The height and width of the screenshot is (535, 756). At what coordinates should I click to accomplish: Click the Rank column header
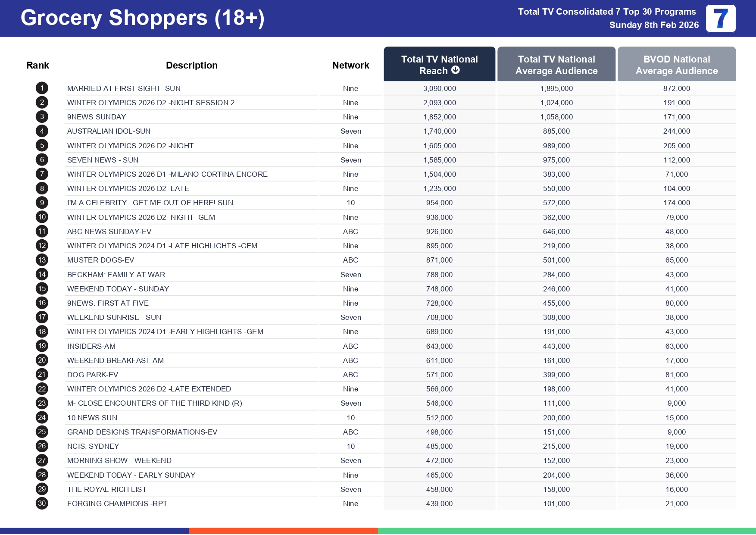[x=37, y=65]
